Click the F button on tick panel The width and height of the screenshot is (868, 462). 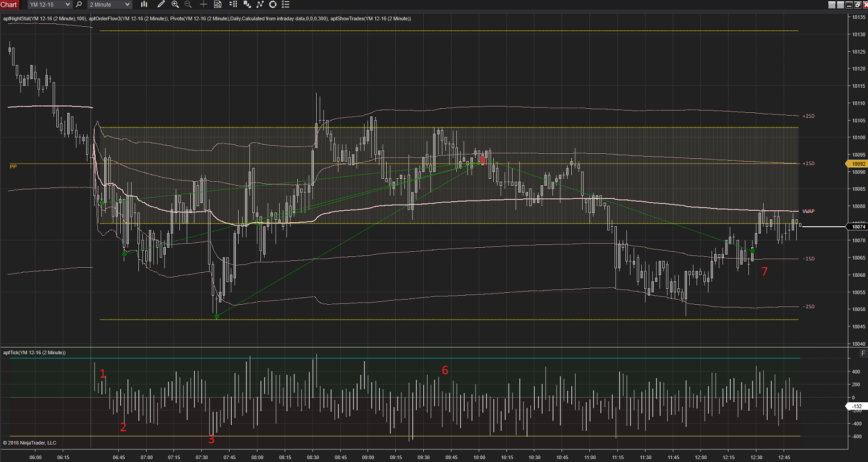tap(863, 354)
